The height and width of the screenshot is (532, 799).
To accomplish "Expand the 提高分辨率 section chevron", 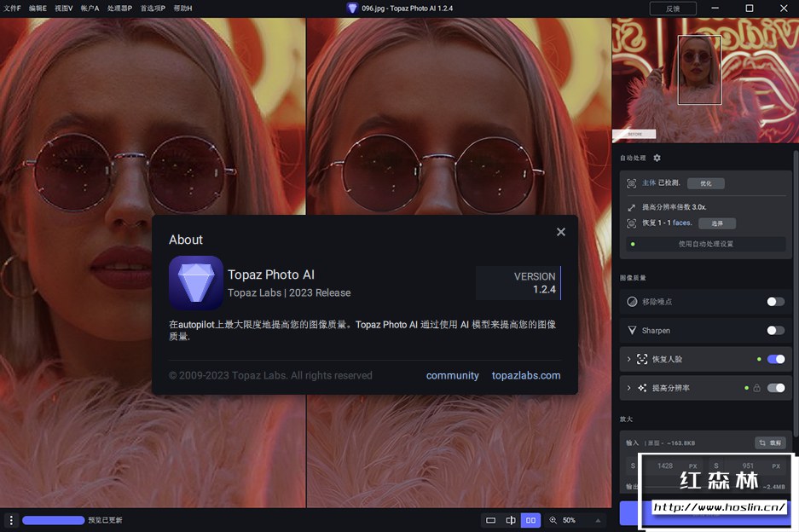I will (x=628, y=388).
